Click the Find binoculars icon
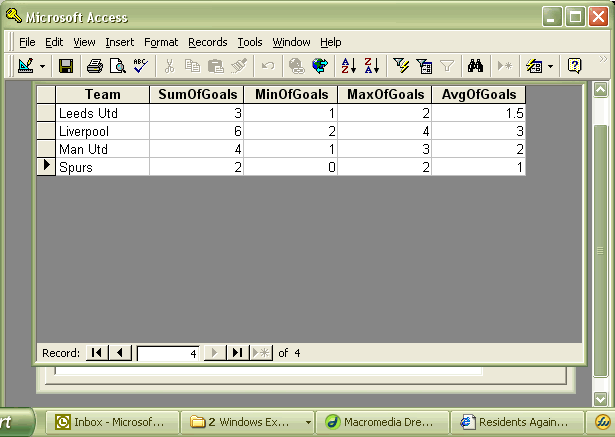615x437 pixels. [x=475, y=66]
